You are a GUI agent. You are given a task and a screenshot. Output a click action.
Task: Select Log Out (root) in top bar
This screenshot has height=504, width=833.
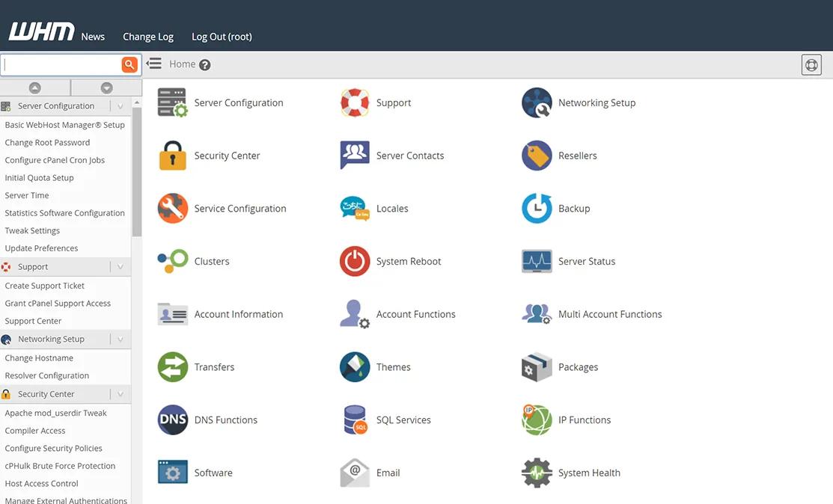222,37
